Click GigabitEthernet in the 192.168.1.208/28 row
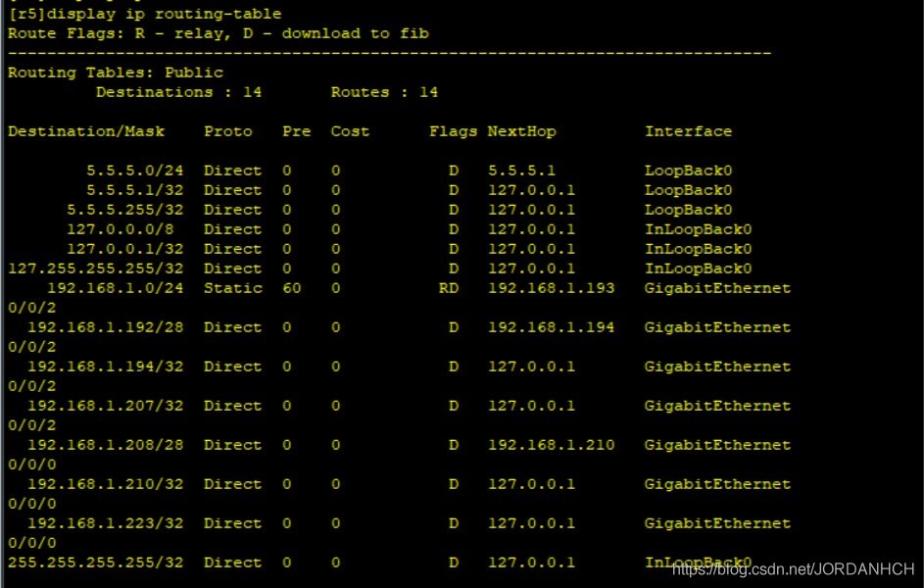The height and width of the screenshot is (588, 924). [717, 444]
